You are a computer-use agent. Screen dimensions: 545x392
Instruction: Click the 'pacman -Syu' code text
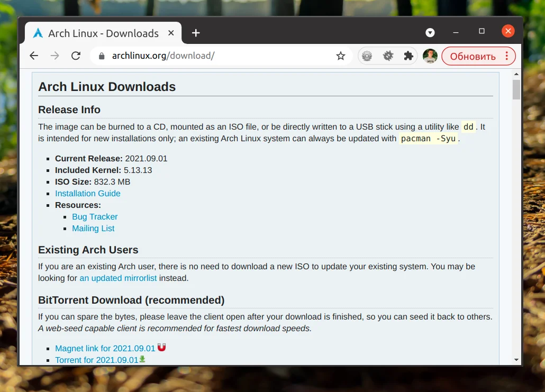[428, 139]
